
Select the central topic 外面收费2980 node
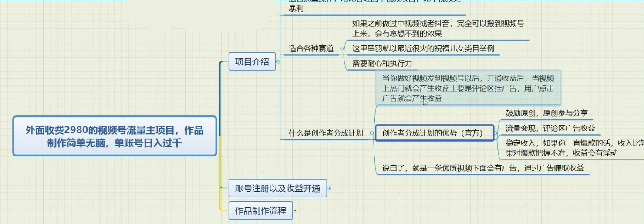(115, 136)
